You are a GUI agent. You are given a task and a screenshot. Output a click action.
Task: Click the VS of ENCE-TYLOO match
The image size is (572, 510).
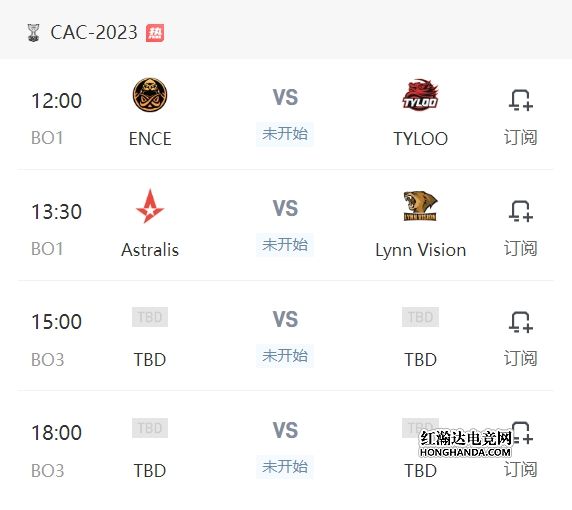point(285,97)
